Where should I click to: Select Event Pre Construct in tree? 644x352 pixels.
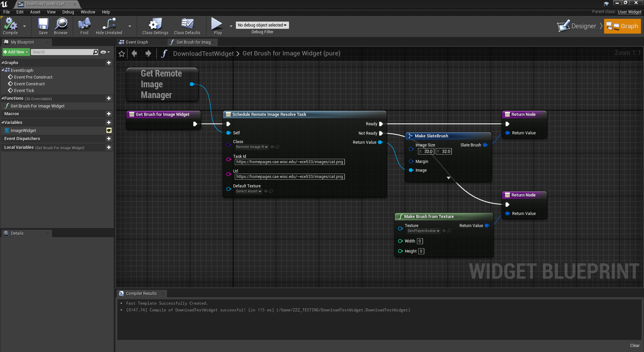pyautogui.click(x=33, y=77)
